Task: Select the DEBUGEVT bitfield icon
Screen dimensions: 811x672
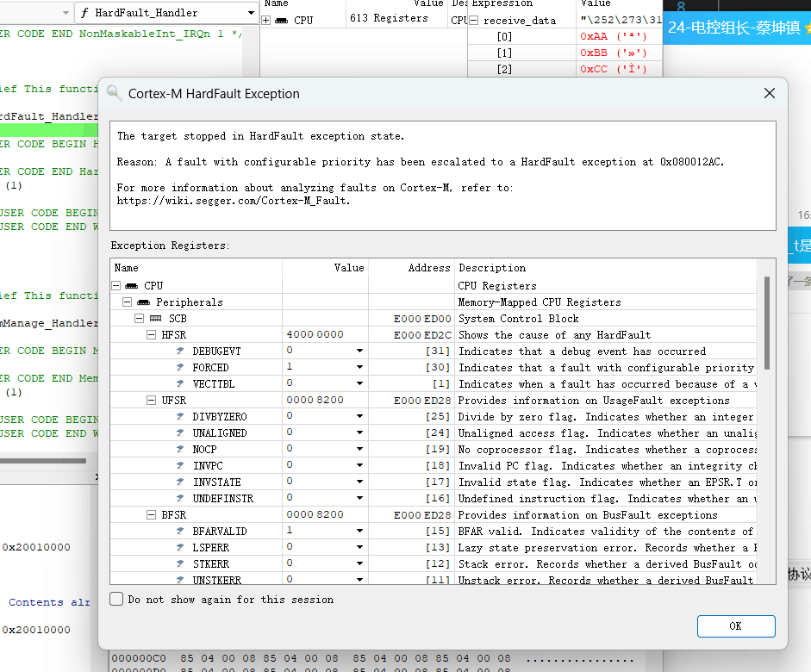Action: click(x=180, y=351)
